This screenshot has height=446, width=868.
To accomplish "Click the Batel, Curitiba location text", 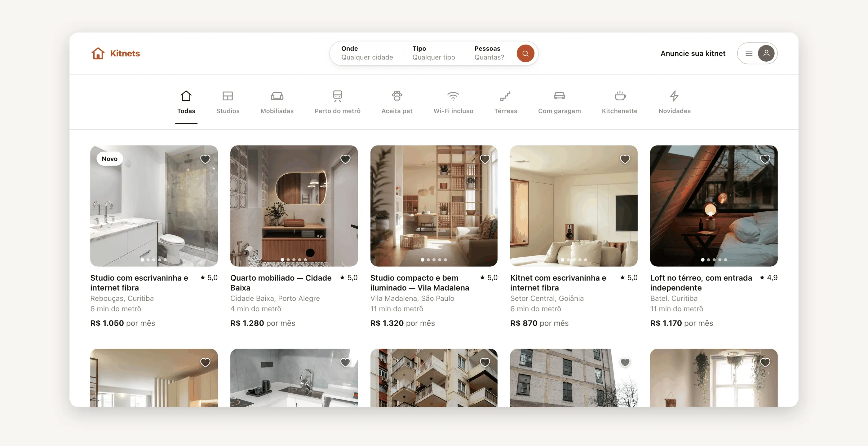I will pos(674,298).
